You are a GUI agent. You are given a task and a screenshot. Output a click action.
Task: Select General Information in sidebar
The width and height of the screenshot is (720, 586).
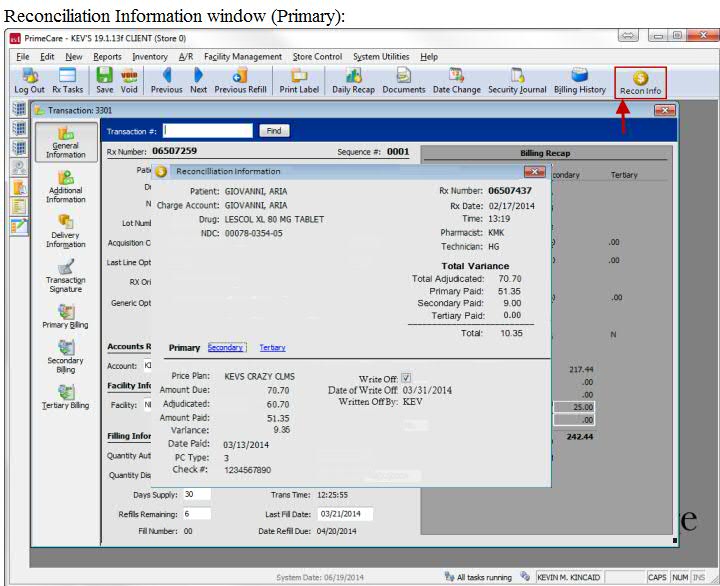point(66,142)
